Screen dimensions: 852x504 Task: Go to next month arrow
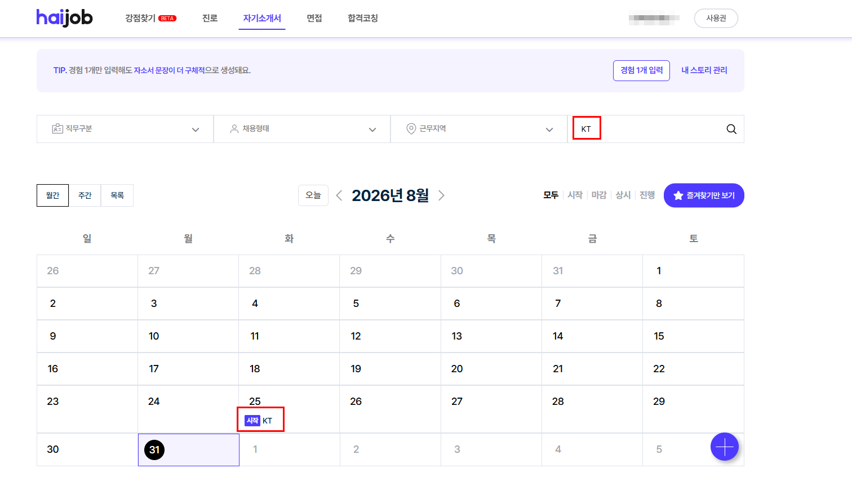pos(441,195)
